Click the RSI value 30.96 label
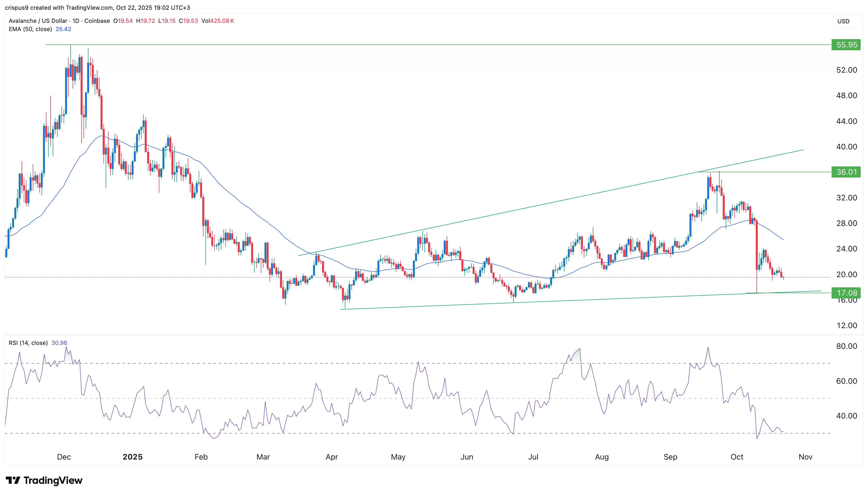The width and height of the screenshot is (868, 495). (59, 343)
